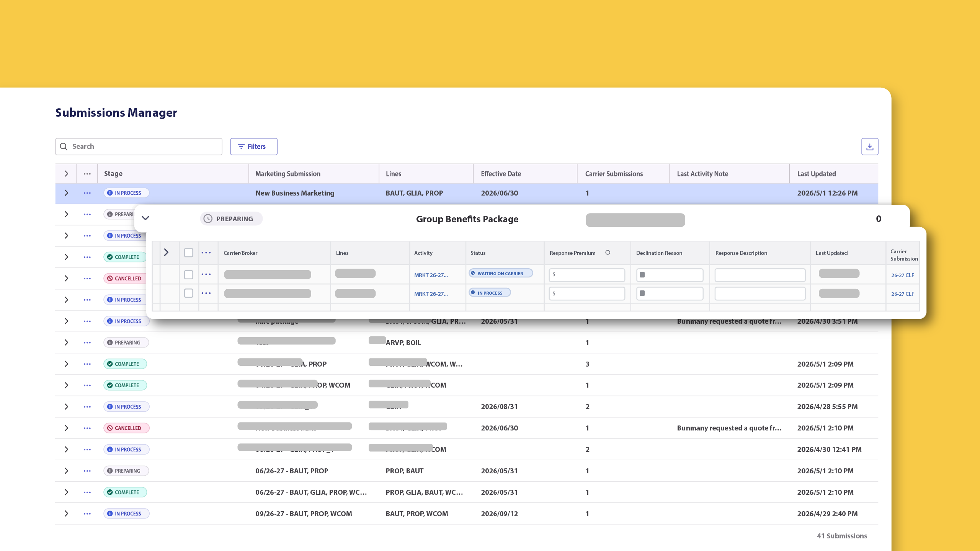This screenshot has height=551, width=980.
Task: Open actions dots for Waiting on Carrier row
Action: (206, 274)
